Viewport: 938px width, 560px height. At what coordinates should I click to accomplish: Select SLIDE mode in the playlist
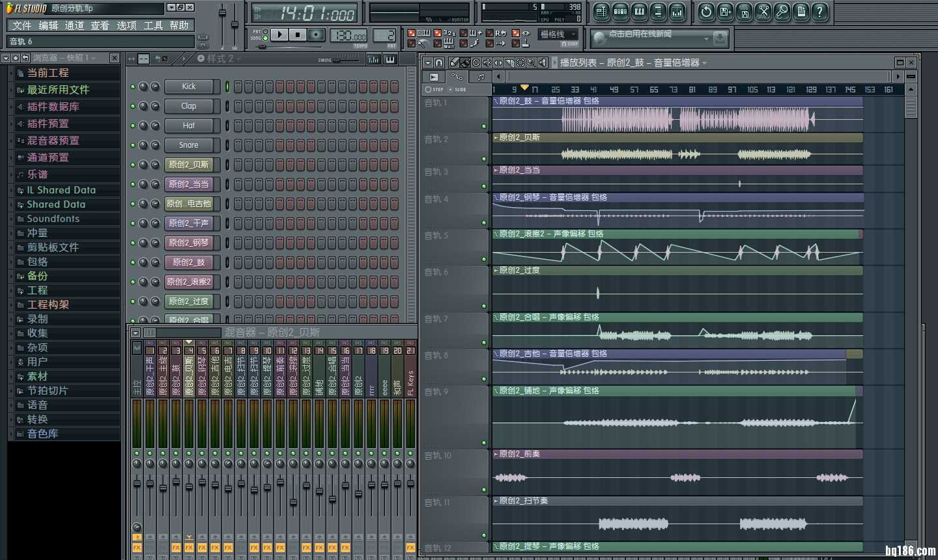(457, 89)
